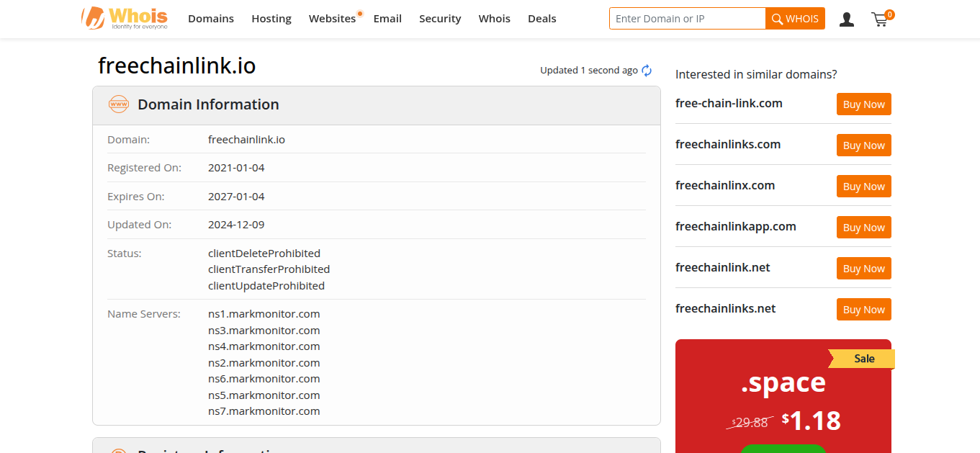Click name server ns3.markmonitor.com
This screenshot has height=453, width=980.
tap(264, 331)
